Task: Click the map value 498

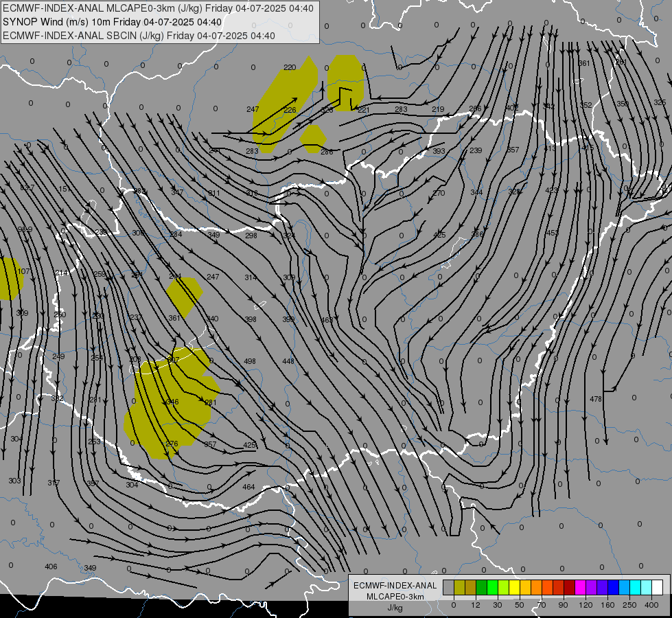Action: click(249, 361)
